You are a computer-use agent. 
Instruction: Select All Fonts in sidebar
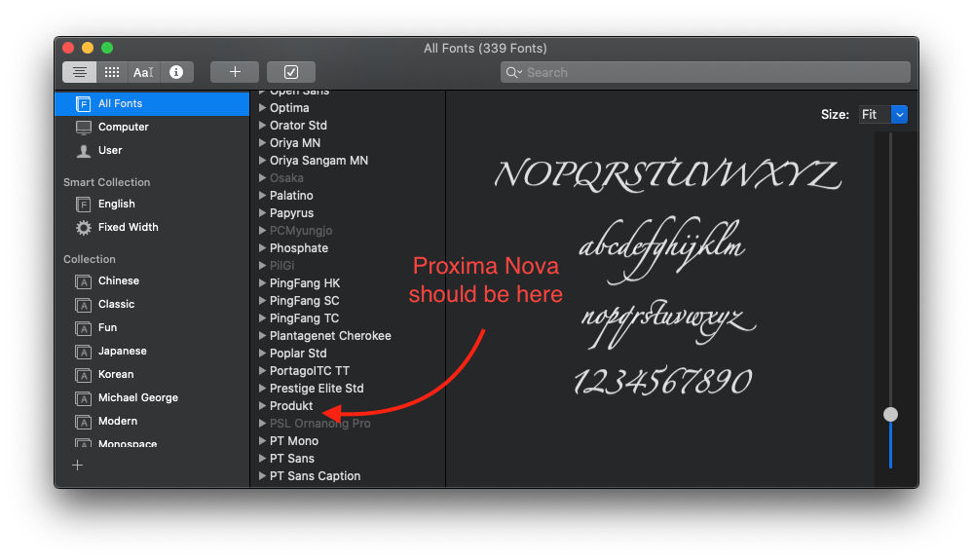coord(152,103)
